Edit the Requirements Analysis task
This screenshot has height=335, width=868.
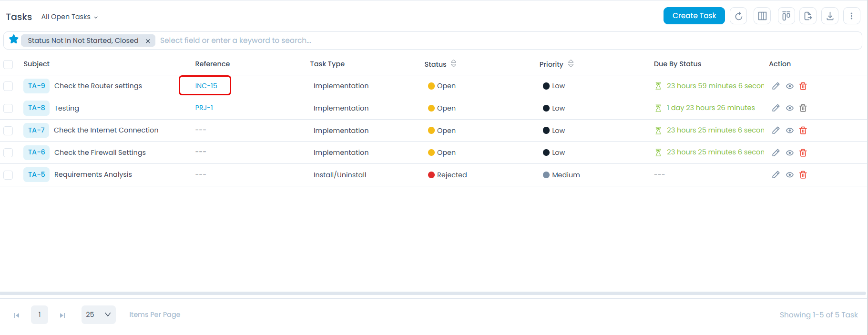click(776, 174)
